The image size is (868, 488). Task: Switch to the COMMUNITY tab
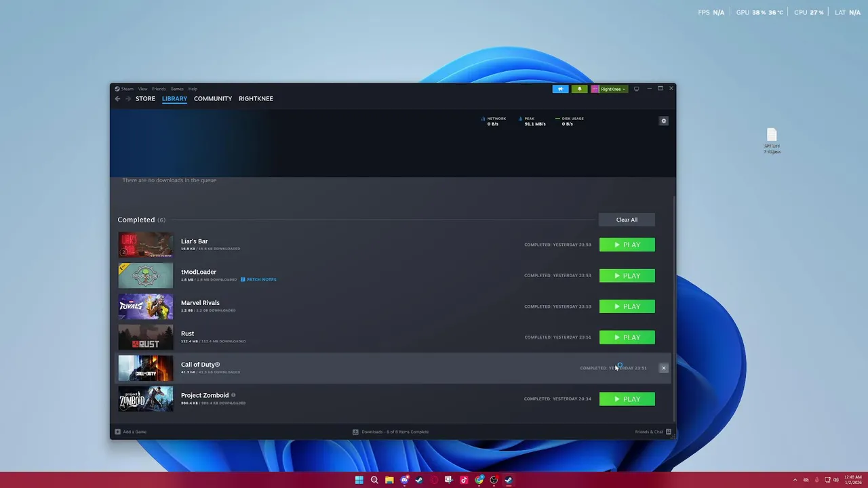point(213,98)
